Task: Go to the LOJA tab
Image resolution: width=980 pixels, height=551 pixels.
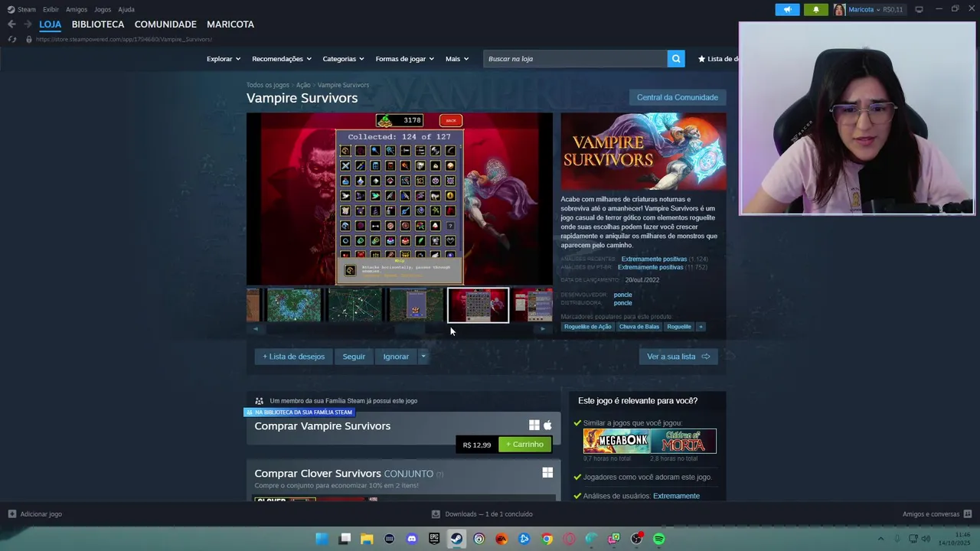Action: point(50,24)
